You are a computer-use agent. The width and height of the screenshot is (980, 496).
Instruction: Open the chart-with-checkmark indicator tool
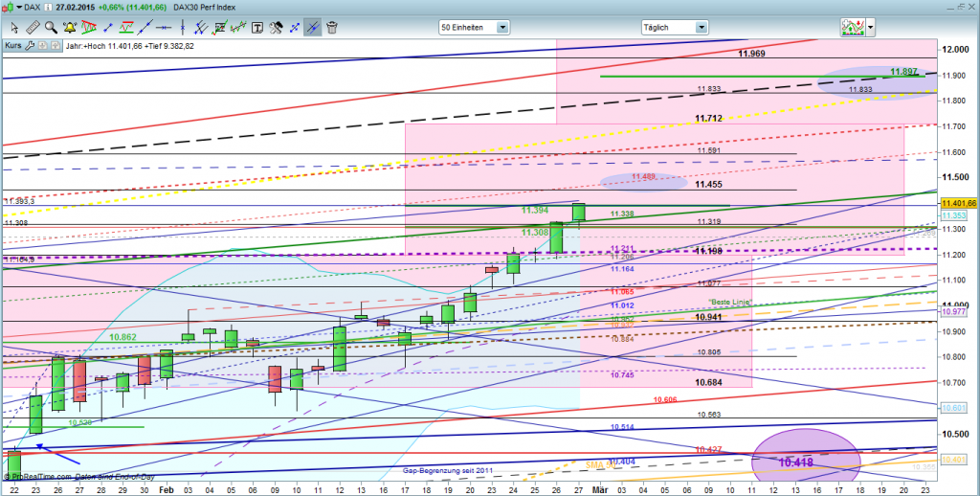tap(219, 28)
